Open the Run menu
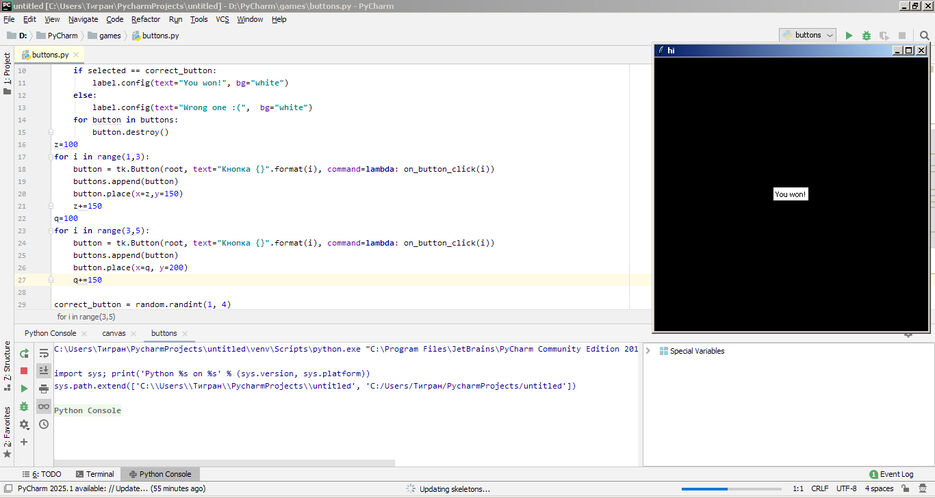The image size is (935, 498). coord(175,19)
